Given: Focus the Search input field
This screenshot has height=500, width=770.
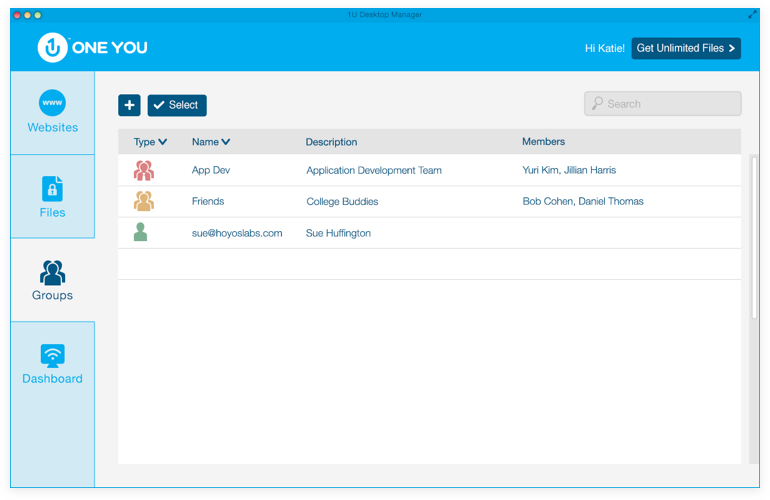Looking at the screenshot, I should [662, 104].
